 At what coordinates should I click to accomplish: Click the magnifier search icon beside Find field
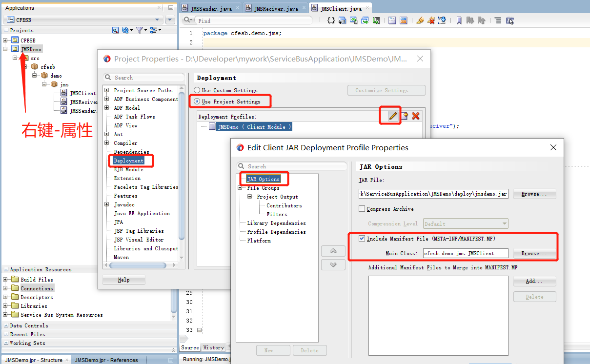(188, 20)
